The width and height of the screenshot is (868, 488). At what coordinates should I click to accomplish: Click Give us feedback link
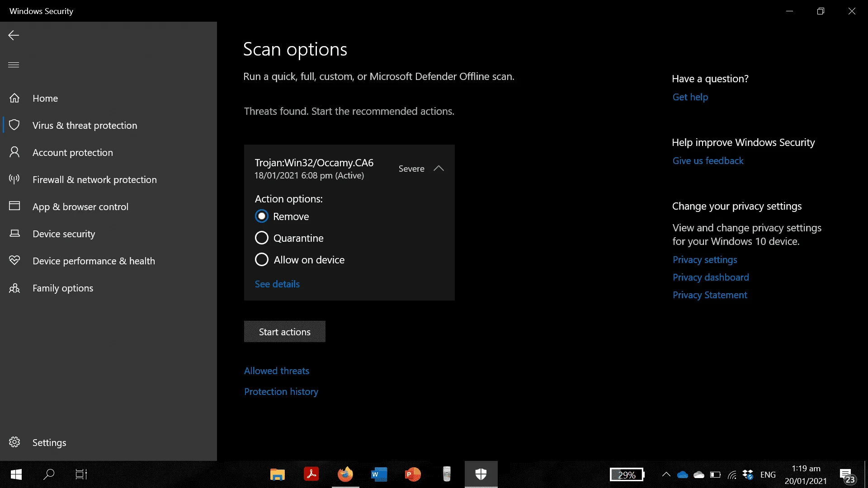tap(708, 160)
